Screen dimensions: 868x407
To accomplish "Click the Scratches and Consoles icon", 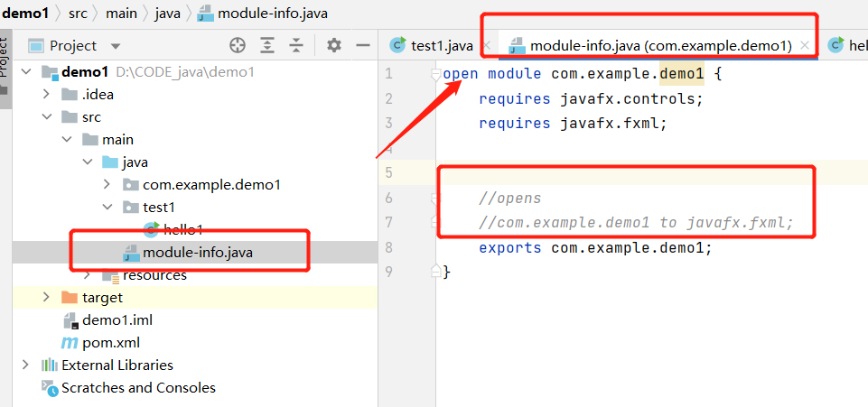I will pos(50,388).
